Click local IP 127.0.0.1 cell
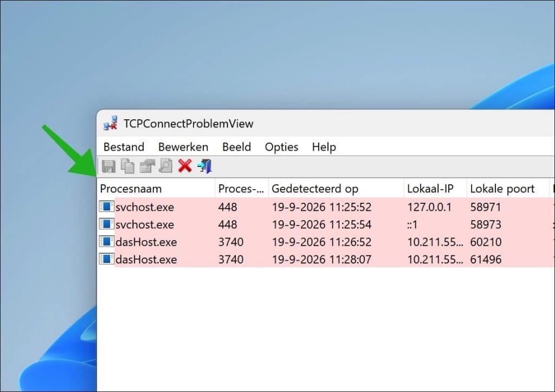The height and width of the screenshot is (392, 555). coord(429,207)
